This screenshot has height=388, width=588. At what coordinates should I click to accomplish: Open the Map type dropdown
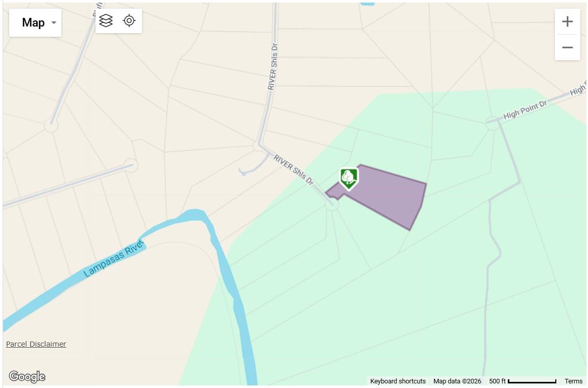click(x=35, y=22)
